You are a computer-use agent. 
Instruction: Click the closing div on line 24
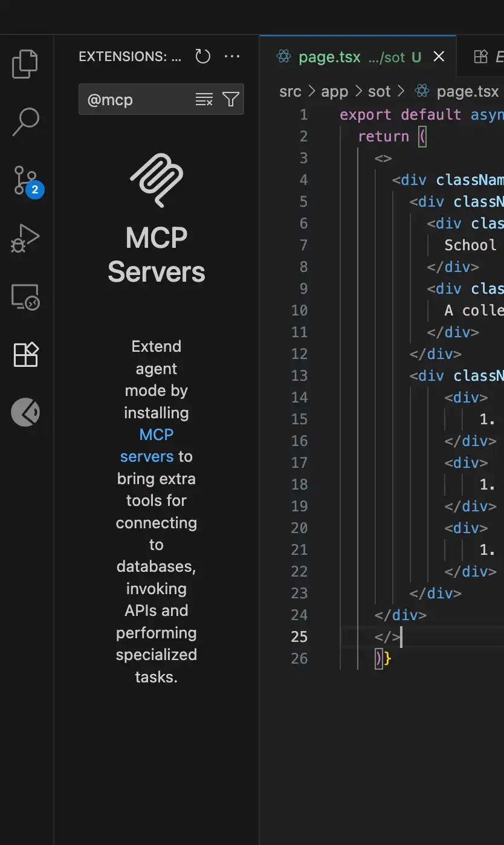coord(401,615)
